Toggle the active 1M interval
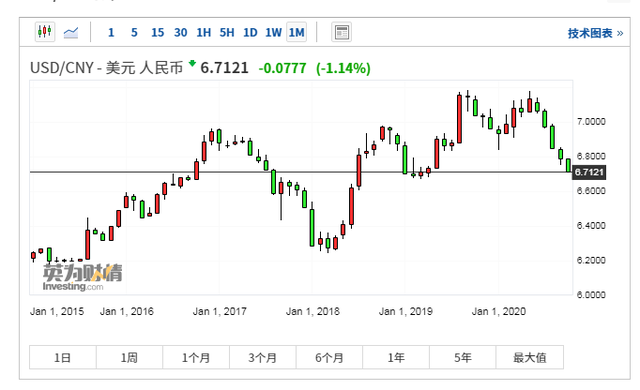 297,32
